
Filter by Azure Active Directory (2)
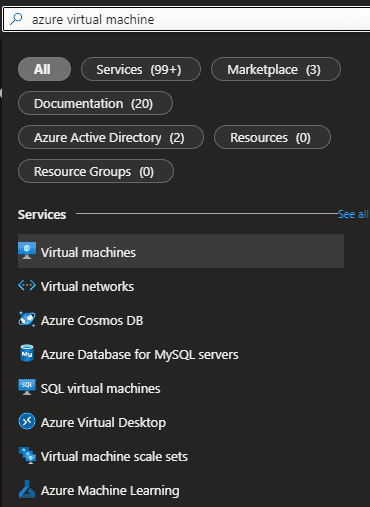[111, 137]
